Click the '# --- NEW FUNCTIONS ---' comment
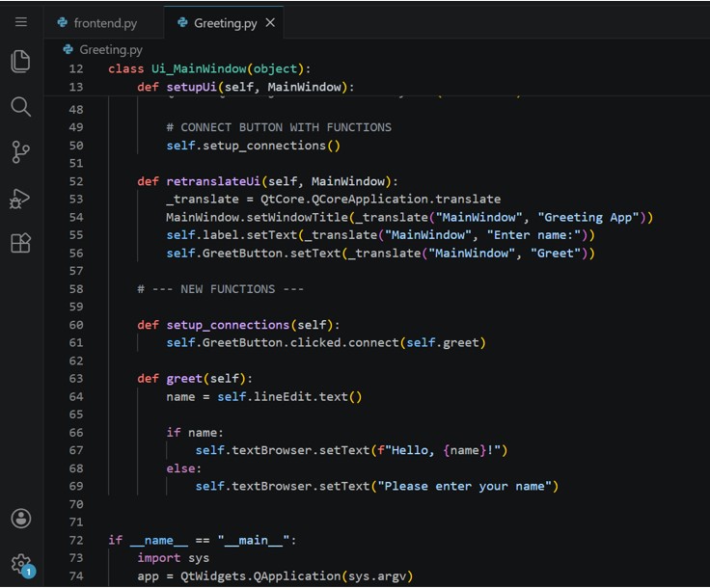Image resolution: width=710 pixels, height=588 pixels. coord(221,289)
